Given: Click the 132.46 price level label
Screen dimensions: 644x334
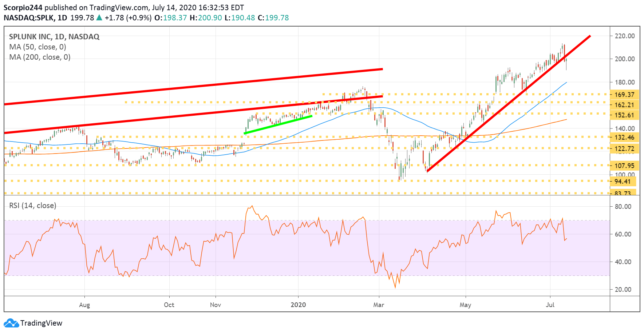Looking at the screenshot, I should click(x=624, y=138).
